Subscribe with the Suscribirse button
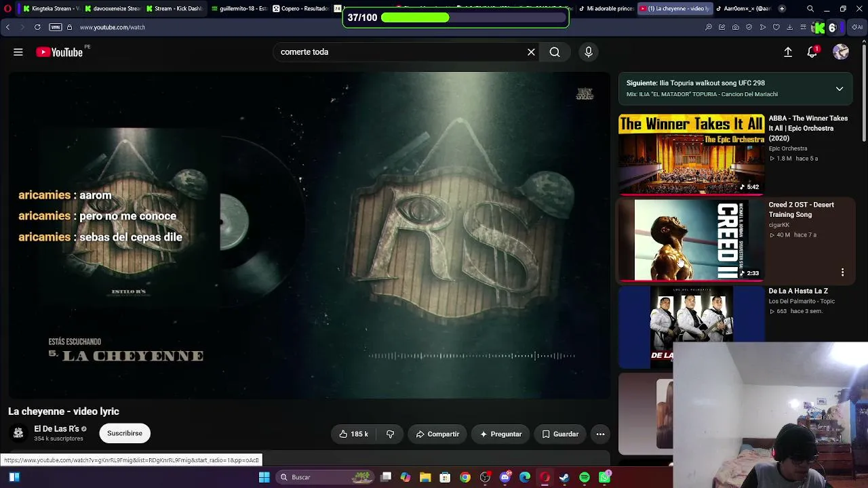This screenshot has height=488, width=868. tap(125, 433)
